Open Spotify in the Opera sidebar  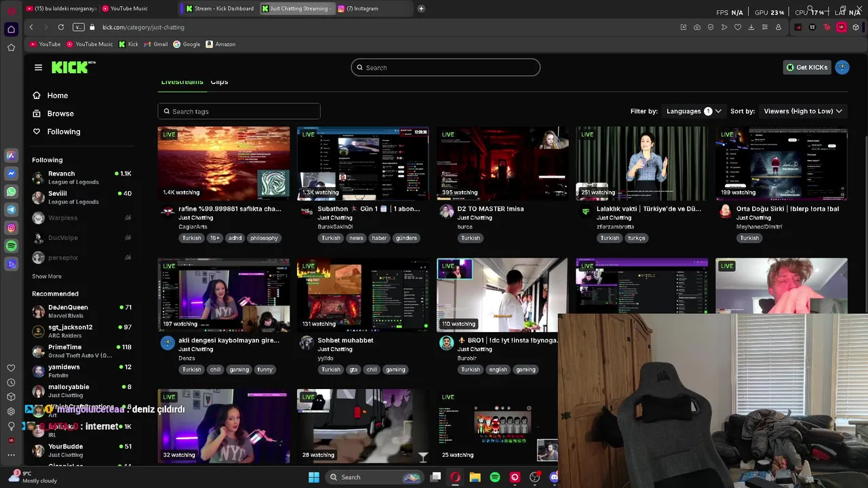(x=11, y=246)
